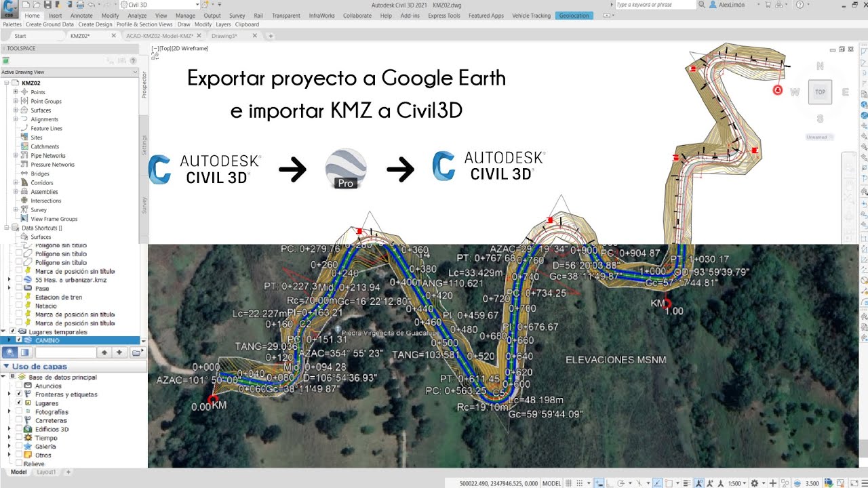Check the Anuncios layer checkbox
The height and width of the screenshot is (488, 868).
19,386
